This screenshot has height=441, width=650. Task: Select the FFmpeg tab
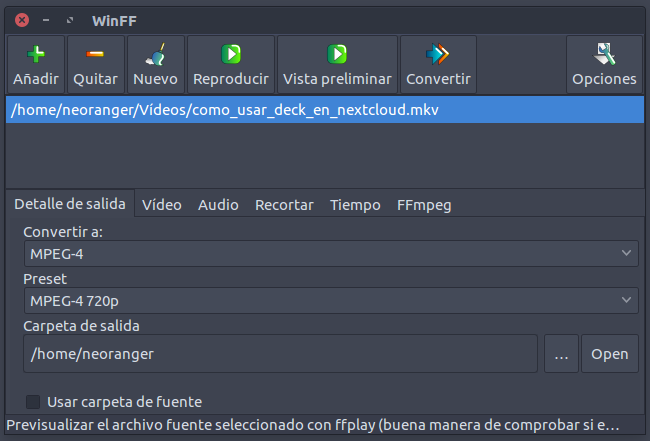pos(424,204)
